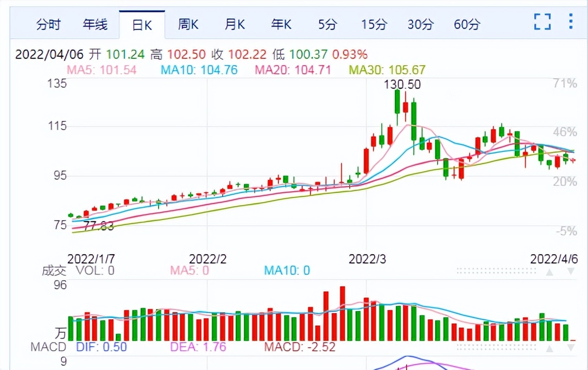Click the date 2022/04/06 in header
The width and height of the screenshot is (588, 370).
49,55
